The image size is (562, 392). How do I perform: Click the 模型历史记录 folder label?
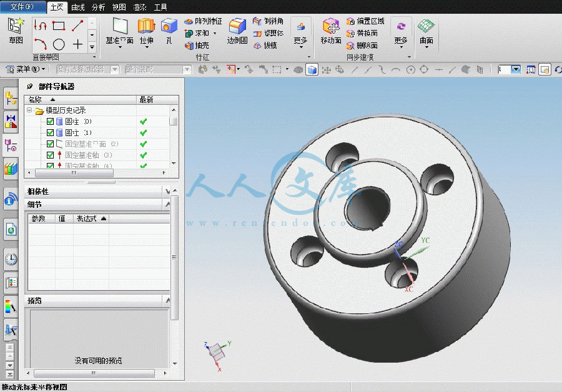click(x=66, y=110)
